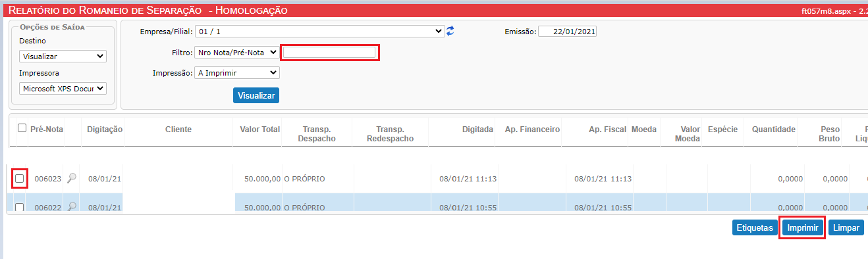
Task: Click pré-nota number 006022
Action: click(48, 208)
